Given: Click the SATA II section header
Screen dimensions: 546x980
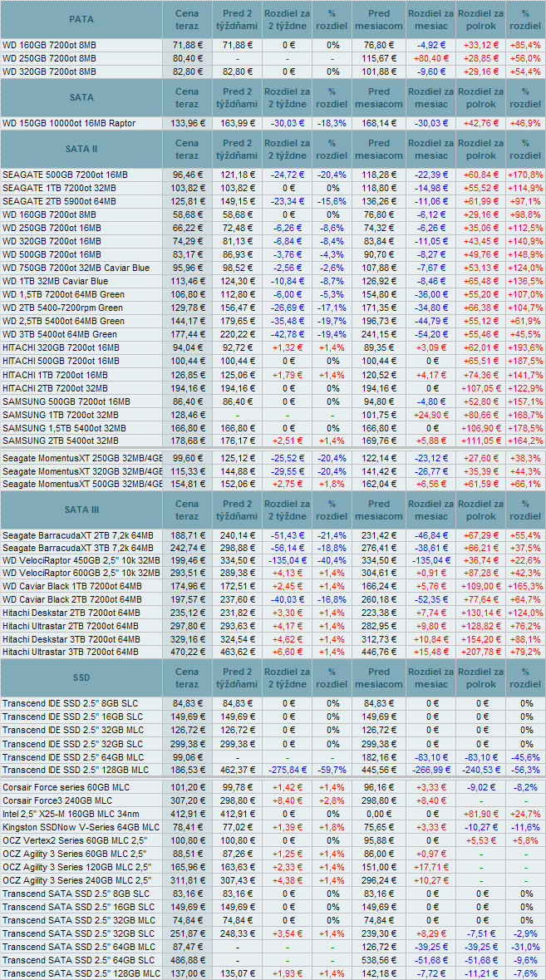Looking at the screenshot, I should 81,150.
